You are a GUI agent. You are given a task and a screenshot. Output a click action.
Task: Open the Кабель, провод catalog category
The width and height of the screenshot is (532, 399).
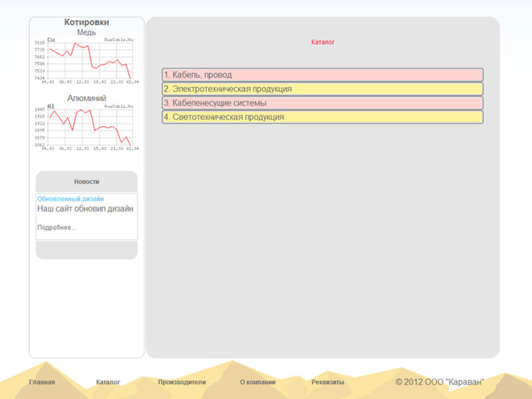(323, 74)
